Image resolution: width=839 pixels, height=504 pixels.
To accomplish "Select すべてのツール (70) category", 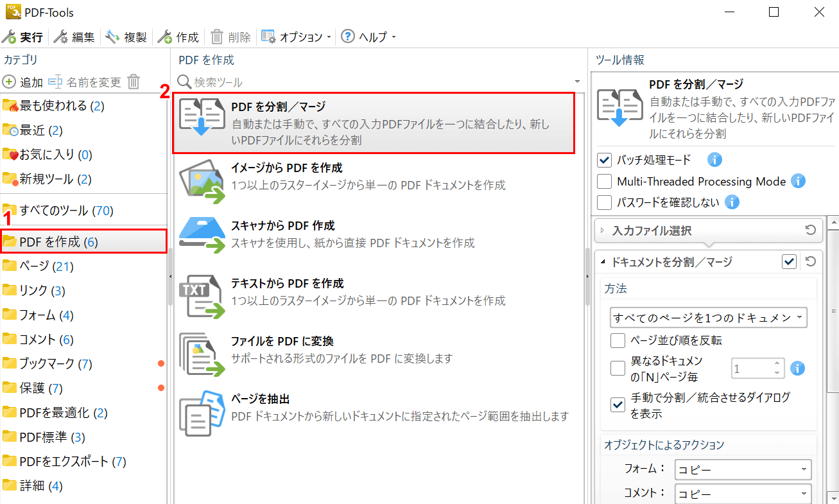I will tap(83, 210).
